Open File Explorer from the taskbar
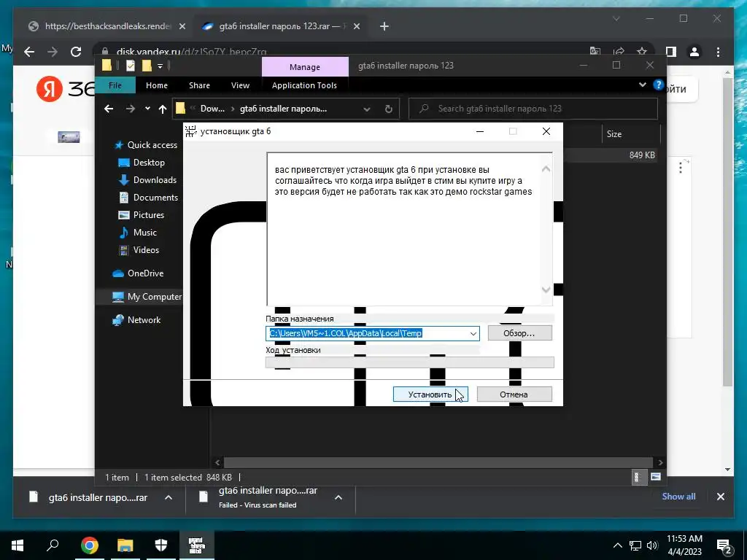The image size is (747, 560). click(x=125, y=545)
